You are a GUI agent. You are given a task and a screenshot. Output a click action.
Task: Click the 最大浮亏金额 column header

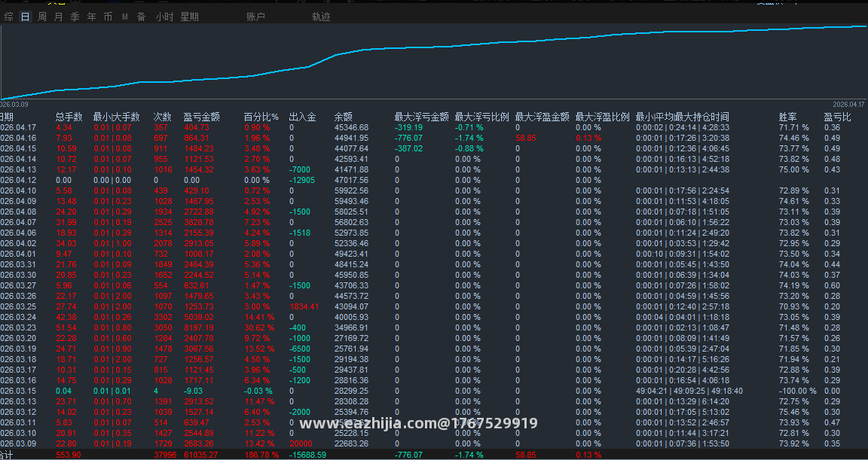(422, 117)
